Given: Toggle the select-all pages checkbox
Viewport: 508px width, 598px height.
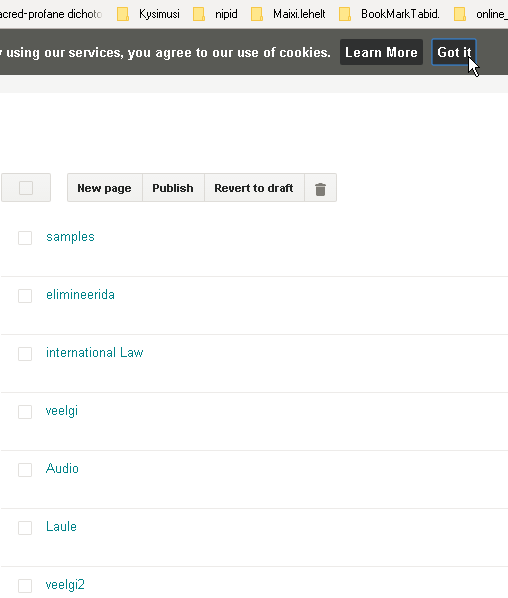Looking at the screenshot, I should [x=26, y=188].
